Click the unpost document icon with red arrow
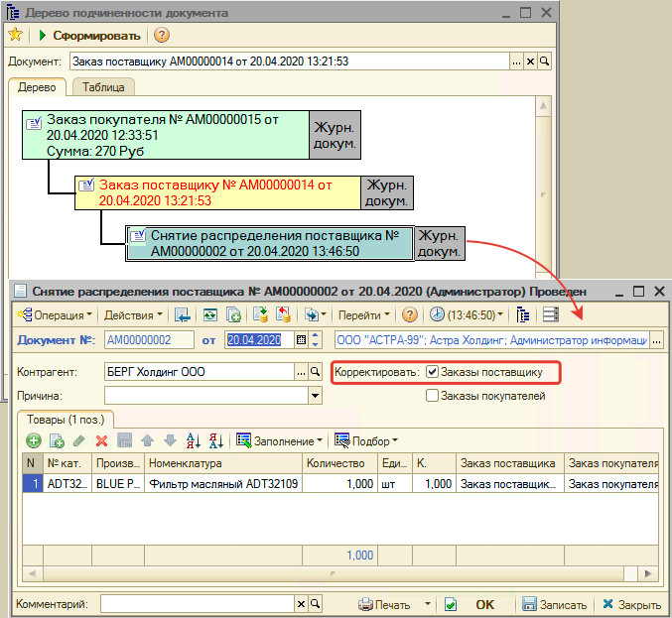 (x=283, y=314)
